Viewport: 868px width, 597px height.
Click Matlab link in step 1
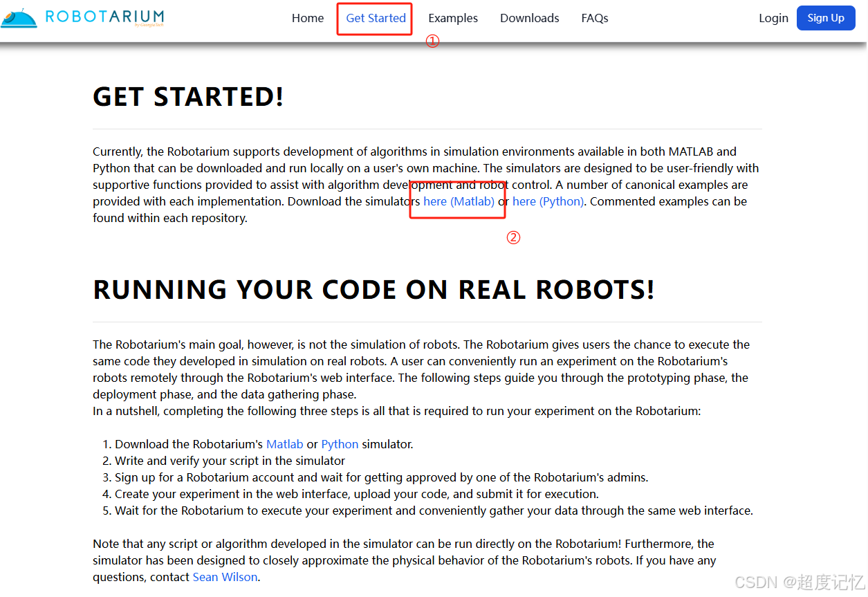(x=285, y=444)
